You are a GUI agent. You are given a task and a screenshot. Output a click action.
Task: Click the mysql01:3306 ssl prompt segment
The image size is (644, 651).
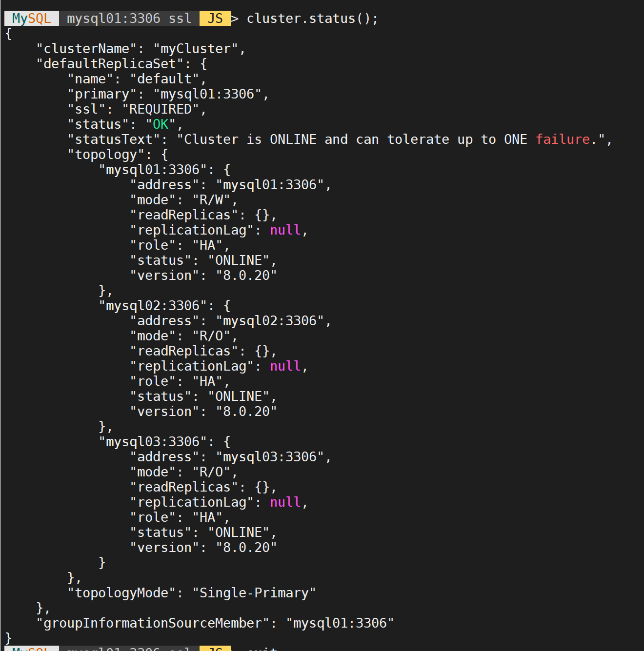click(129, 19)
